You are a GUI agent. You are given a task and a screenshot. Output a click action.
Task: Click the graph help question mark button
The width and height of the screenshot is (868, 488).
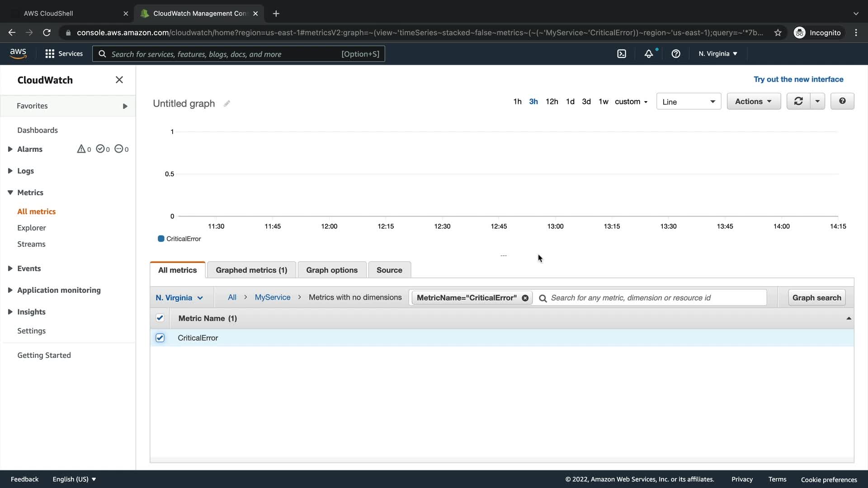[842, 101]
